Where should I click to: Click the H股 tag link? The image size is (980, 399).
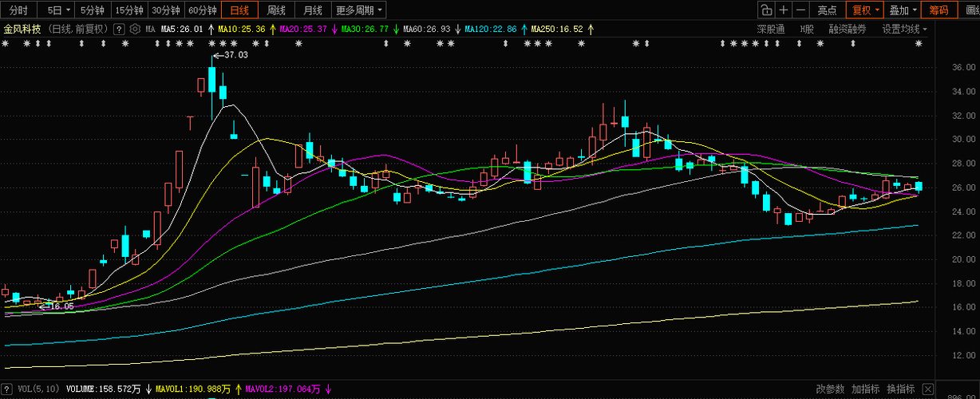click(x=808, y=29)
